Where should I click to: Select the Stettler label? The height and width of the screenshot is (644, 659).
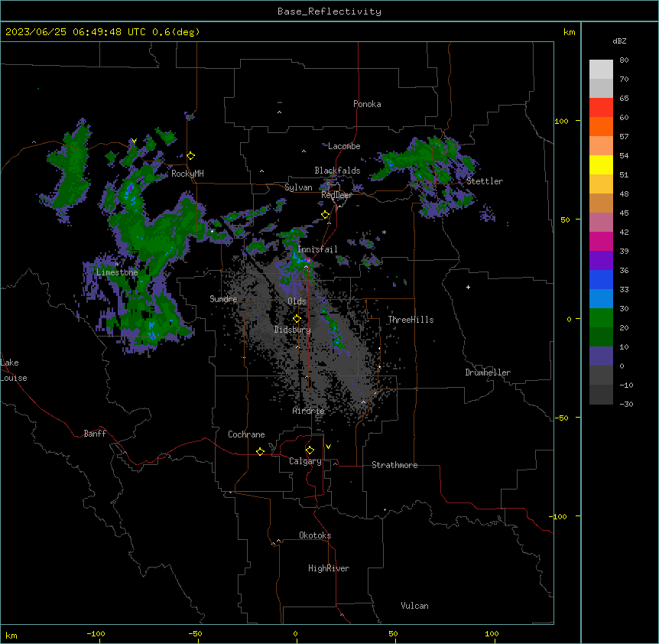click(485, 181)
